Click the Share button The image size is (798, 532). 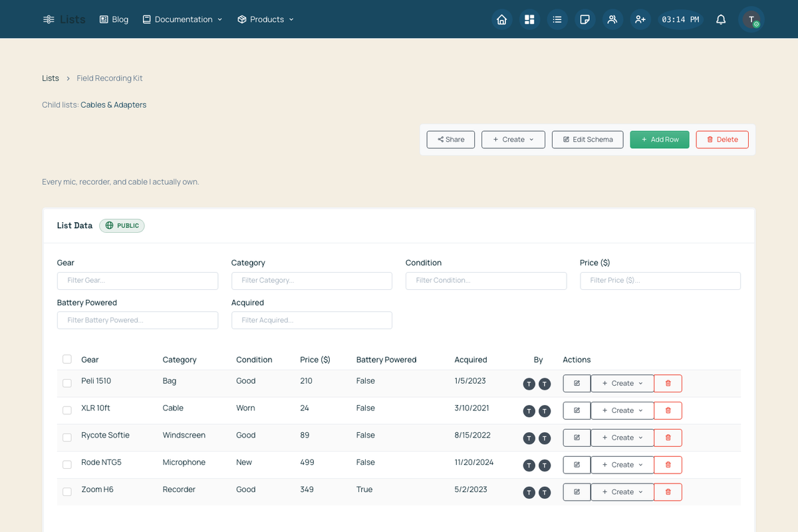[x=451, y=140]
